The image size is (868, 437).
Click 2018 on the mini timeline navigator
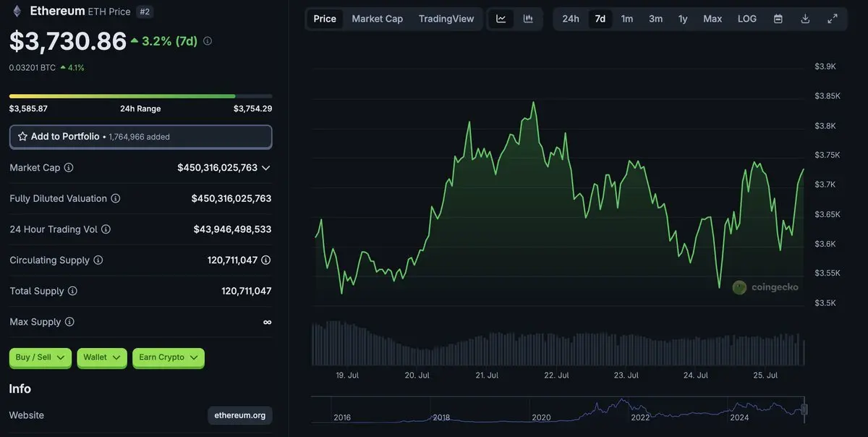(441, 417)
